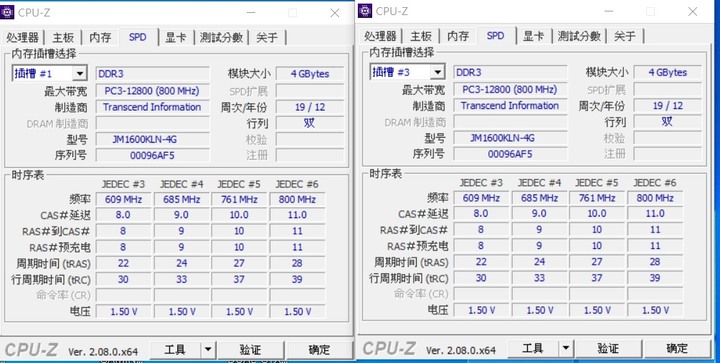Viewport: 720px width, 363px height.
Task: Click CPU-Z app icon in right title bar
Action: [x=365, y=11]
